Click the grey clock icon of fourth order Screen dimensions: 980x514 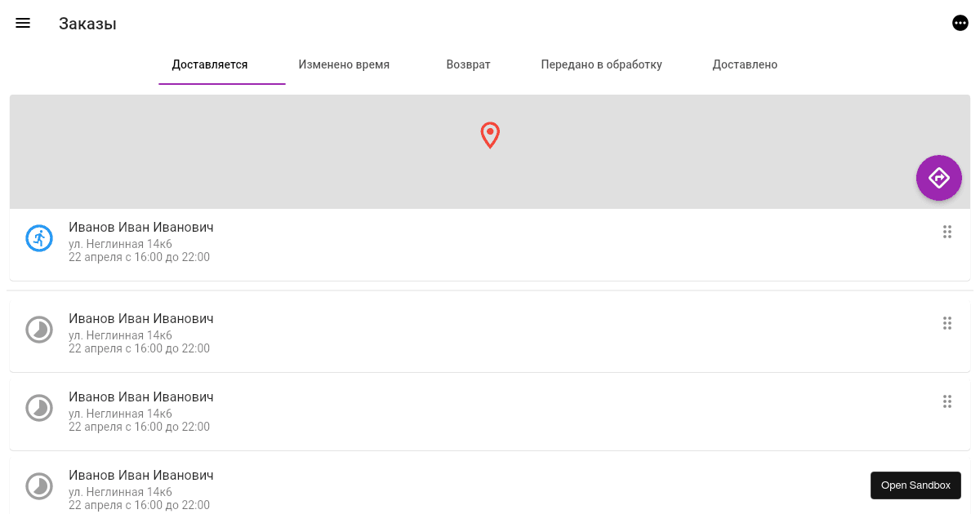pos(39,486)
